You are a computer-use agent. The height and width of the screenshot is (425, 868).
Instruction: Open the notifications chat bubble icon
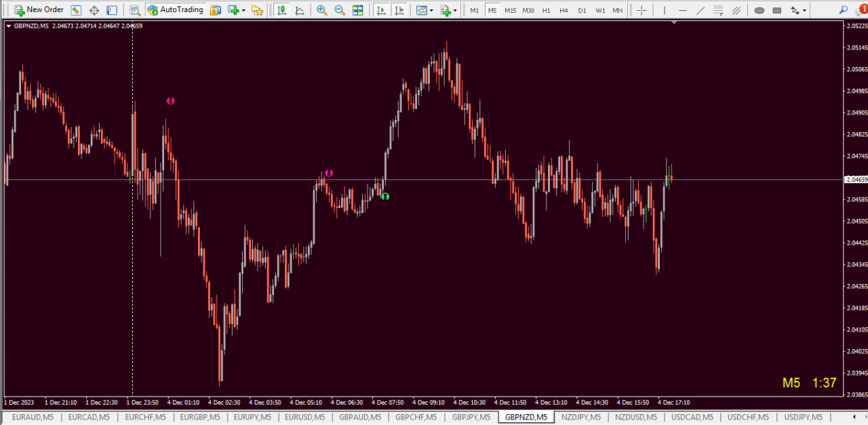click(861, 9)
